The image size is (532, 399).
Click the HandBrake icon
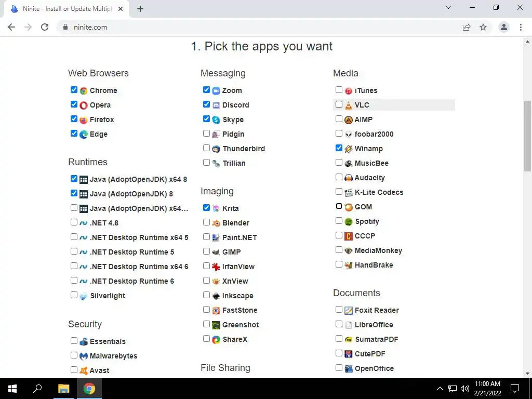pos(349,265)
